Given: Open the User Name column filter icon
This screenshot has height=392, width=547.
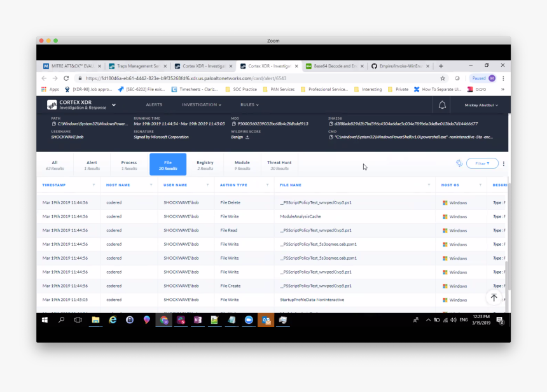Looking at the screenshot, I should pos(207,185).
